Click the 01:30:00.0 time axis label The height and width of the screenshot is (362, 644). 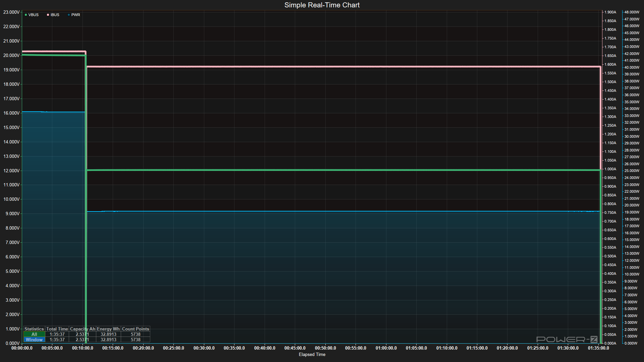(568, 348)
